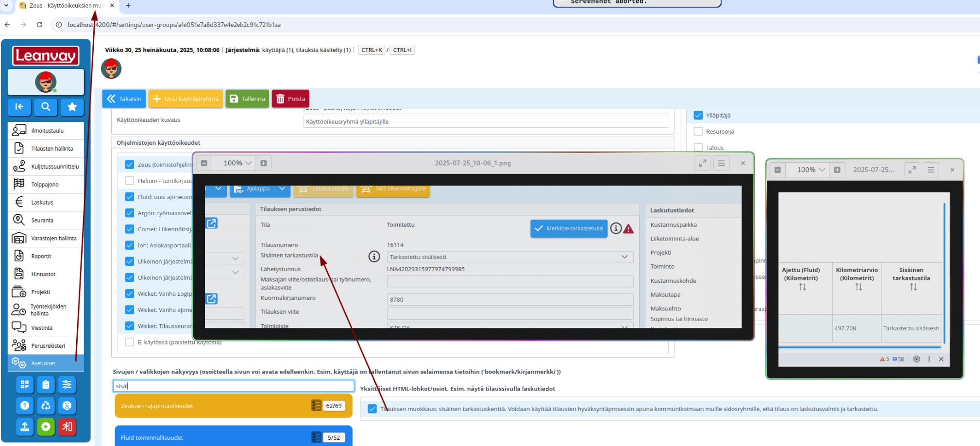This screenshot has height=446, width=980.
Task: Click horizontal scrollbar in small image viewer
Action: click(x=860, y=347)
